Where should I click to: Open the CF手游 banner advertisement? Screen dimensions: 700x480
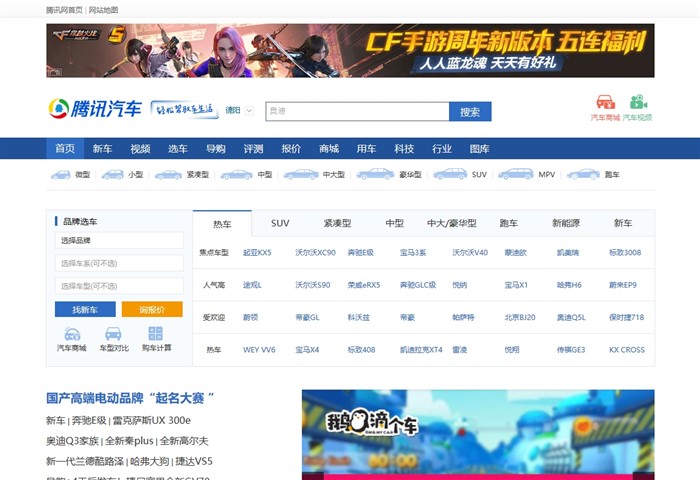click(350, 50)
